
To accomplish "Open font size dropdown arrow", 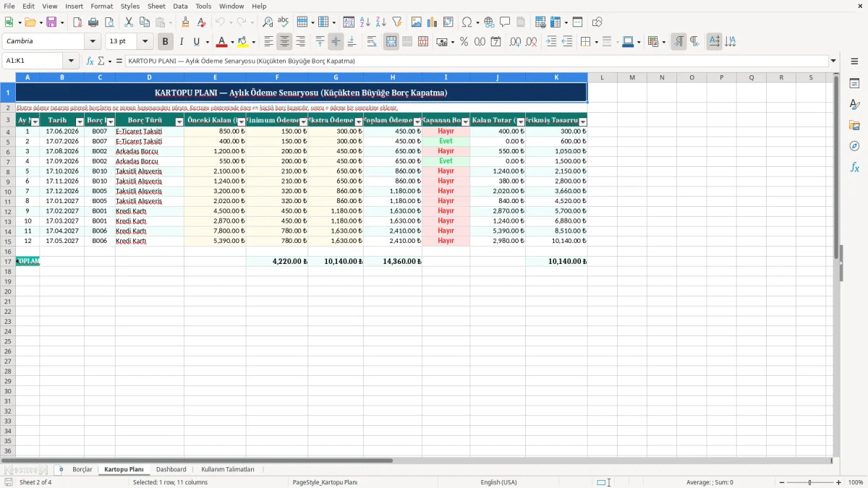I will tap(145, 42).
